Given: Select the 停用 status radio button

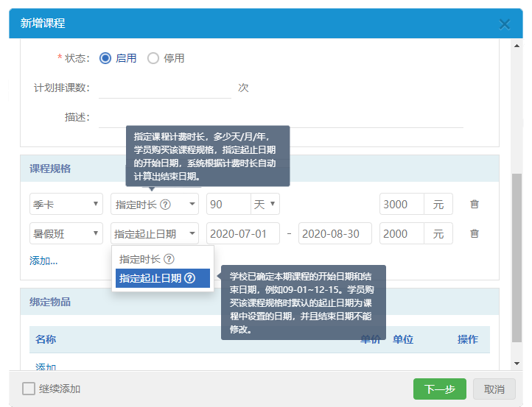Looking at the screenshot, I should point(153,58).
